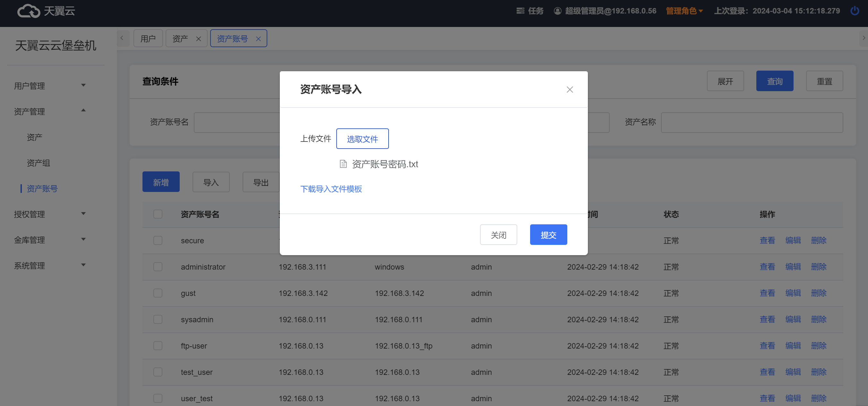Click the 关闭 button in dialog
The height and width of the screenshot is (406, 868).
tap(498, 235)
